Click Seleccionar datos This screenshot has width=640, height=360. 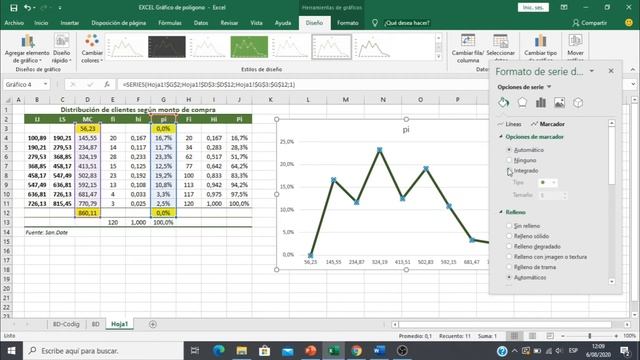tap(500, 47)
